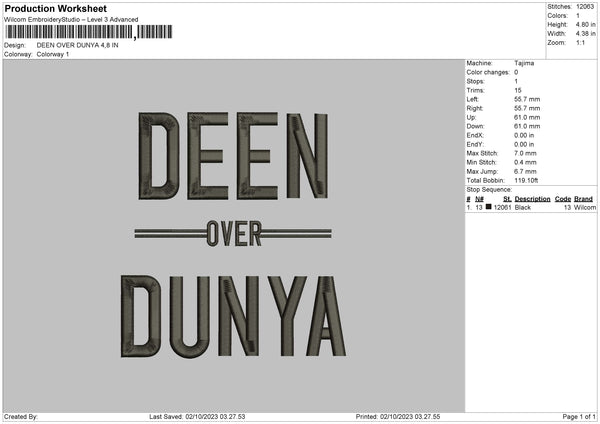This screenshot has width=600, height=424.
Task: Click the 'Color changes:' label
Action: pyautogui.click(x=488, y=72)
